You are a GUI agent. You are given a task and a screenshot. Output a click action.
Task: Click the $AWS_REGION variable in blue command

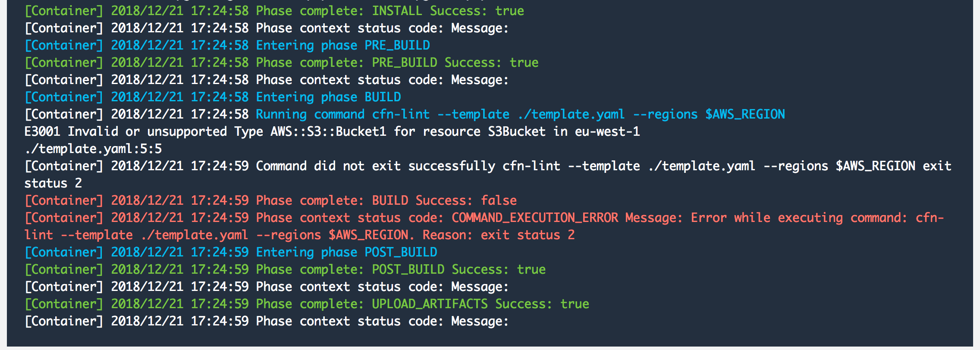745,114
